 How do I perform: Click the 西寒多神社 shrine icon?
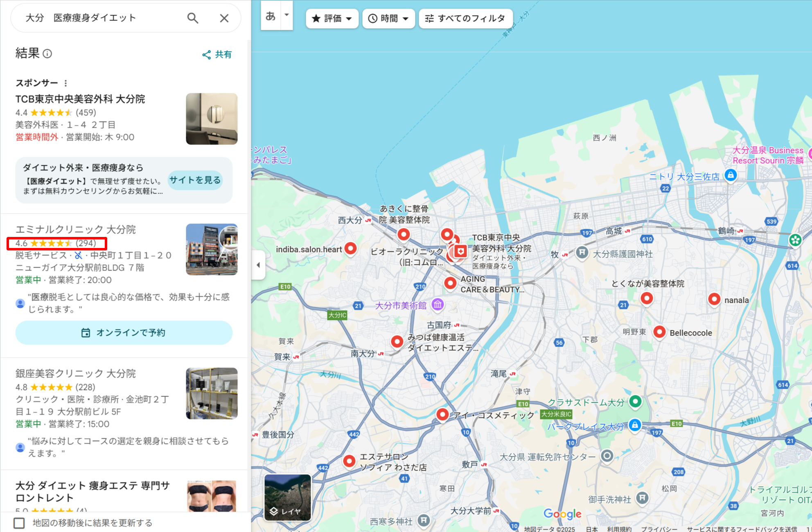tap(424, 520)
